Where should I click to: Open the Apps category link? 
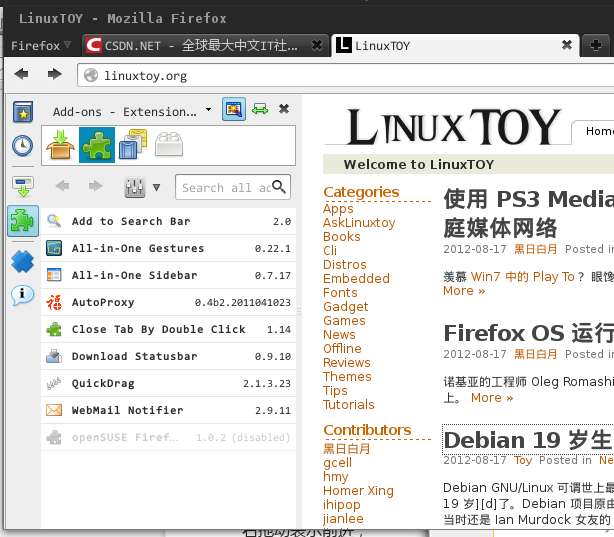pos(338,209)
